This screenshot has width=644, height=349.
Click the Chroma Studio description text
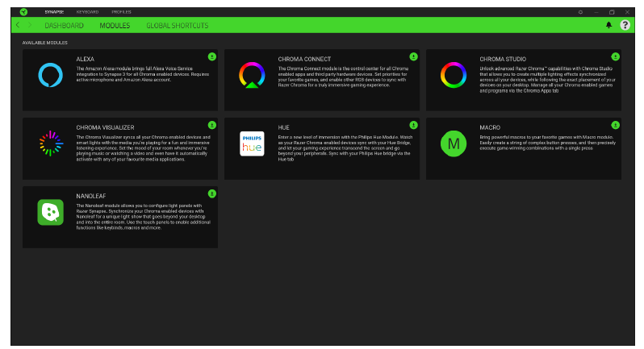point(547,80)
